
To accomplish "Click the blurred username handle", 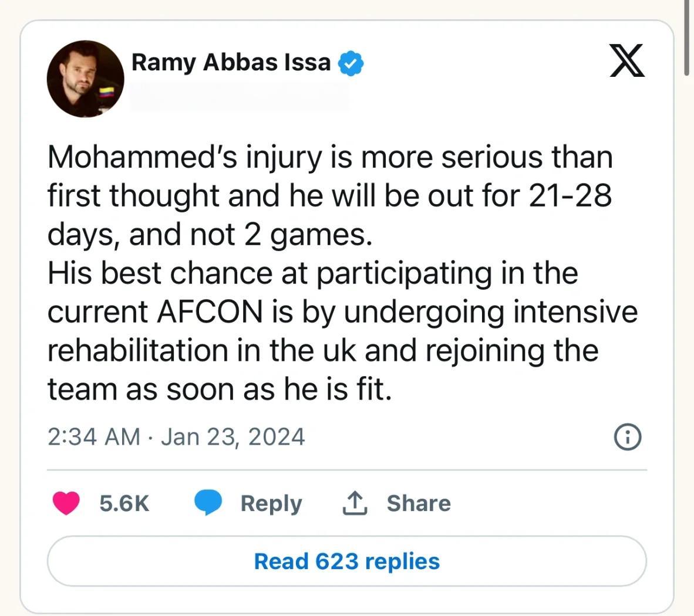I will pyautogui.click(x=240, y=96).
